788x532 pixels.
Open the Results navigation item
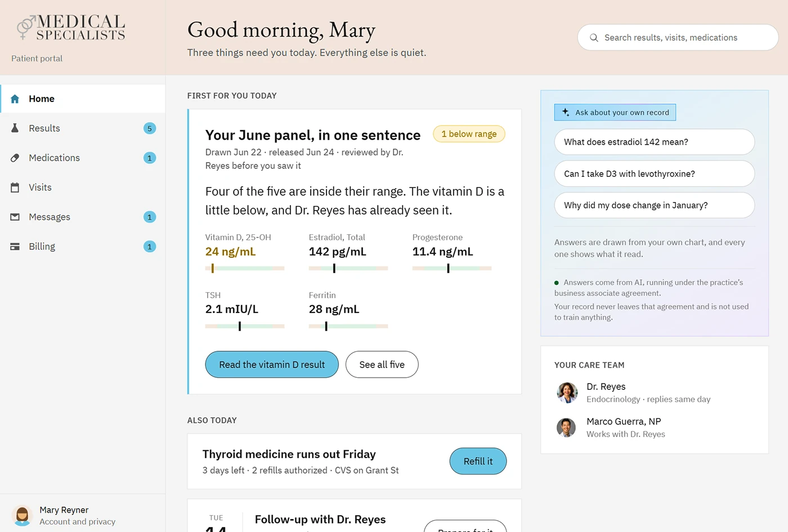[x=83, y=128]
